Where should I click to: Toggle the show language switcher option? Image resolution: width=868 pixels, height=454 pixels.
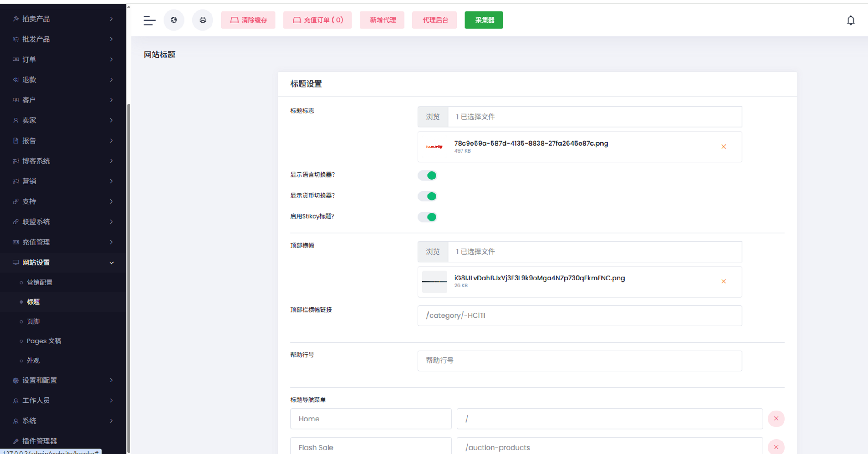coord(427,175)
